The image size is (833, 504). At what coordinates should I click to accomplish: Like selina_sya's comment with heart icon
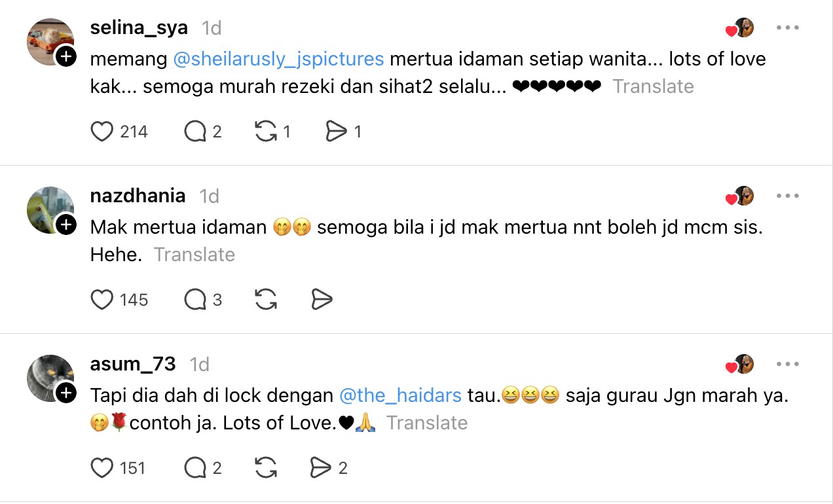coord(102,132)
